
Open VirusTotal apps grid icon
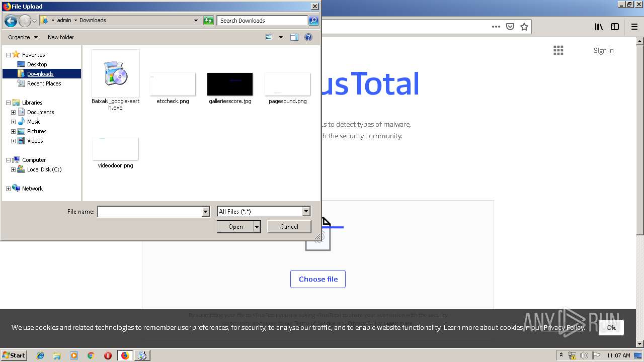tap(558, 50)
